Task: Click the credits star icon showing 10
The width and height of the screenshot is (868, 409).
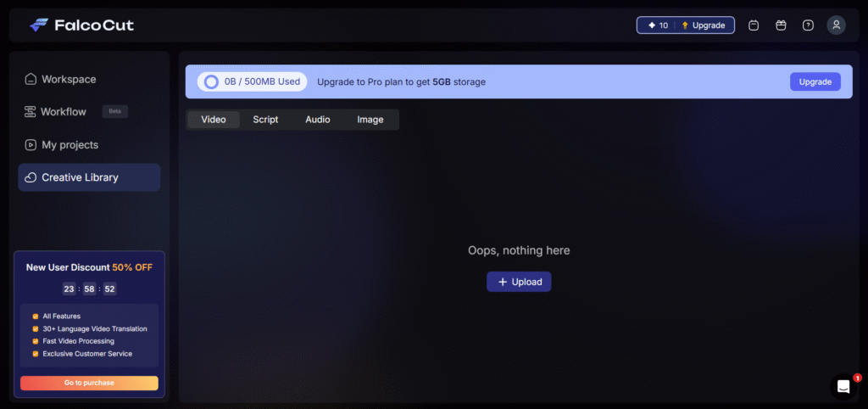Action: [652, 25]
